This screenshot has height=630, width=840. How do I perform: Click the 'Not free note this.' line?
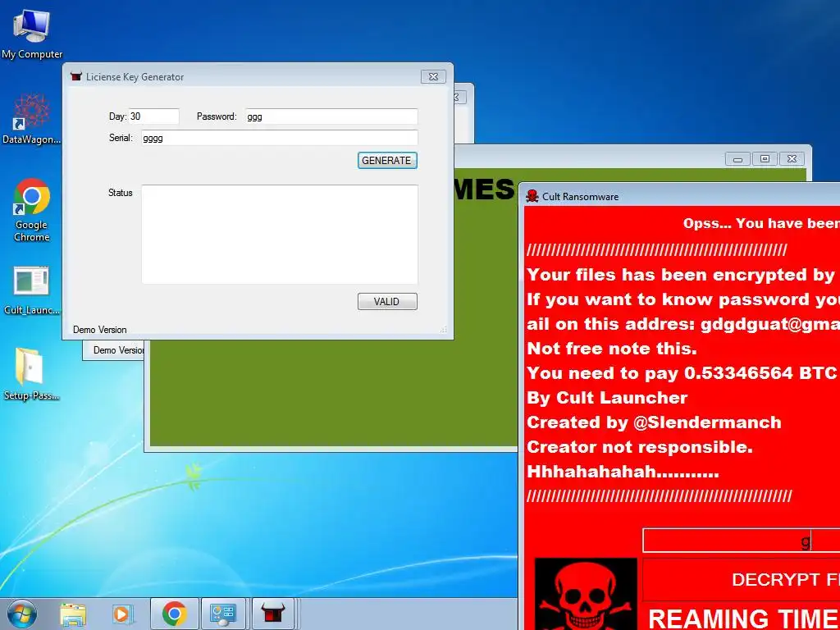(x=612, y=348)
